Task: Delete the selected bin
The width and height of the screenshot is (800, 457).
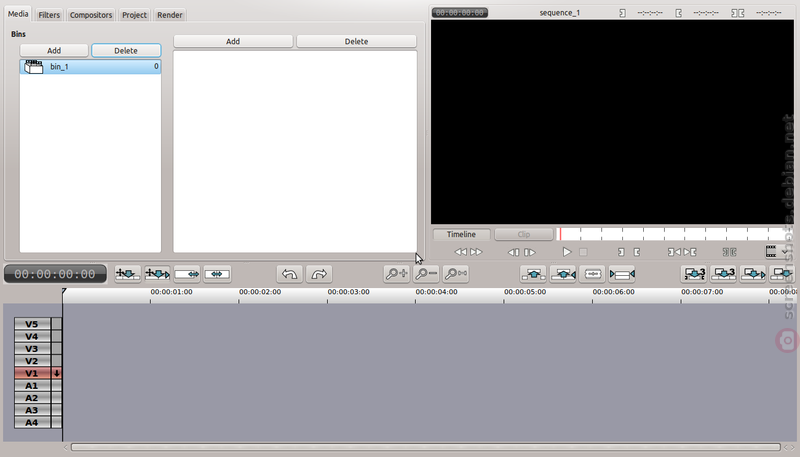Action: [126, 50]
